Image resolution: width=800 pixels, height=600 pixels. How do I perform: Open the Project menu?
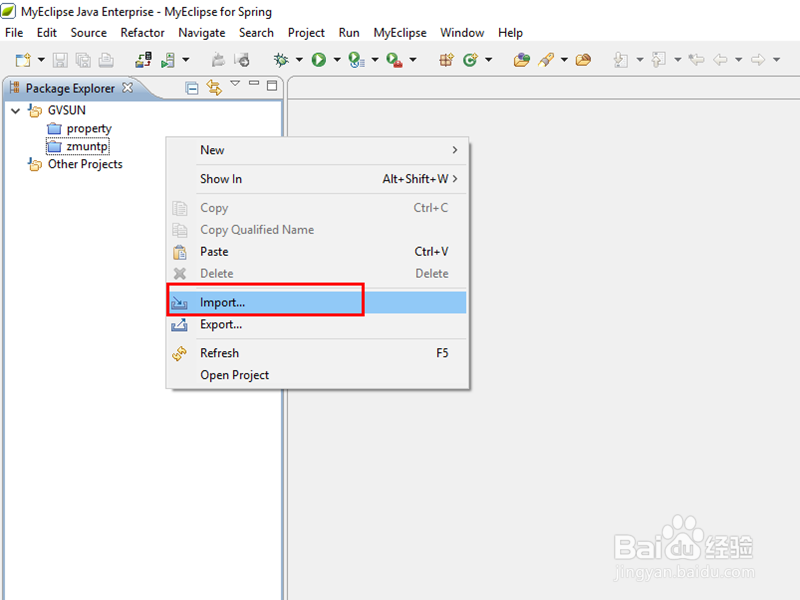(306, 33)
